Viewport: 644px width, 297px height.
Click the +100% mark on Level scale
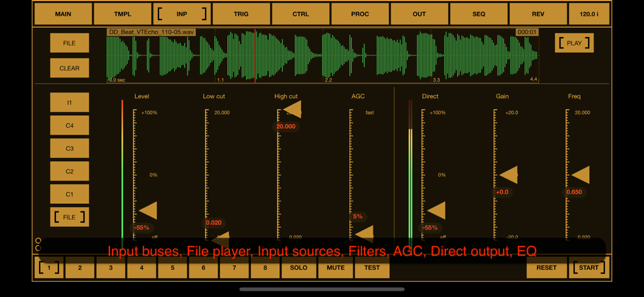tap(150, 113)
